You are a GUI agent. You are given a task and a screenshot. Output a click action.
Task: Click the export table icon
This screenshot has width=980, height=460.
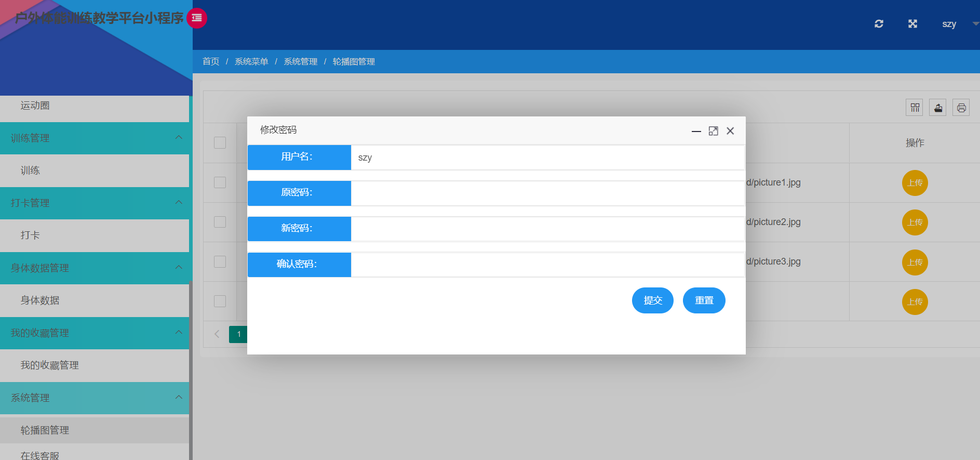[x=938, y=108]
